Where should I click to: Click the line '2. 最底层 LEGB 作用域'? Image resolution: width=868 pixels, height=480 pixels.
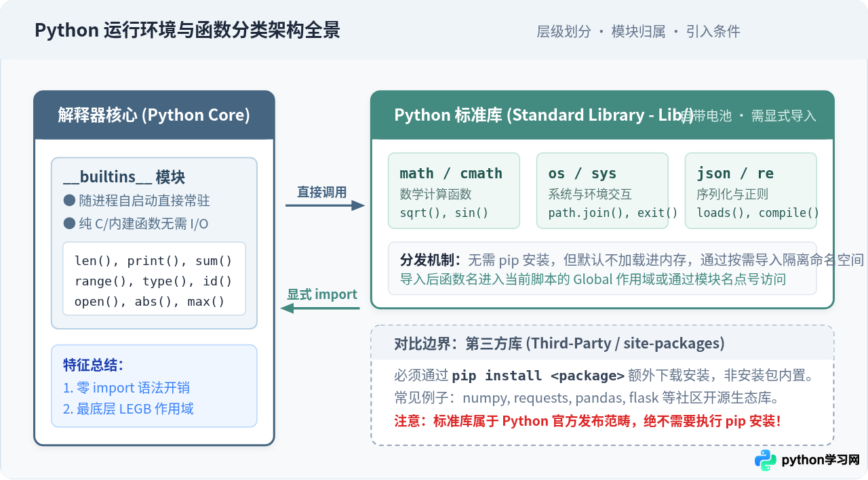(128, 408)
